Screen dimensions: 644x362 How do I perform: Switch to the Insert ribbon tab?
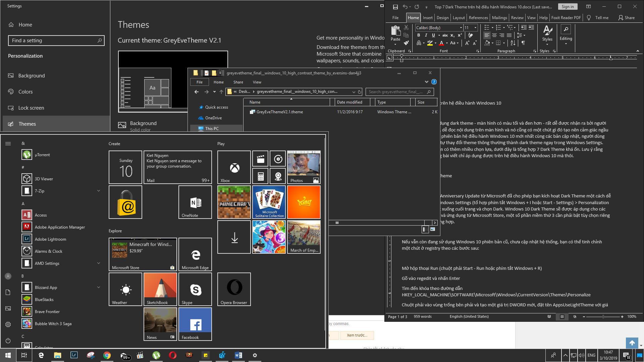click(x=428, y=17)
